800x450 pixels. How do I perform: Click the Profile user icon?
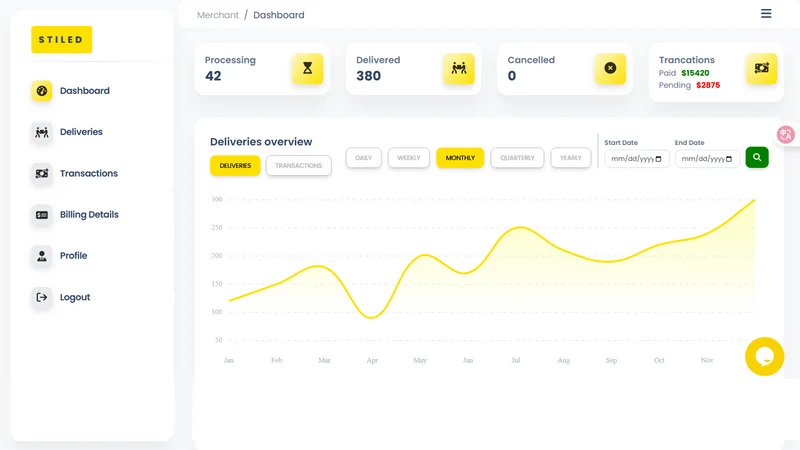pos(42,256)
